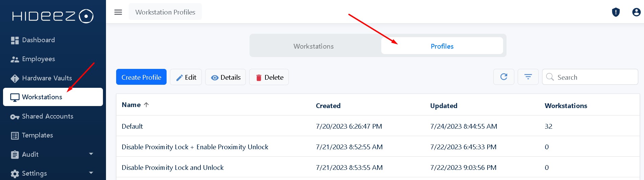Click the refresh table icon button
Screen dimensions: 644x180
coord(503,77)
